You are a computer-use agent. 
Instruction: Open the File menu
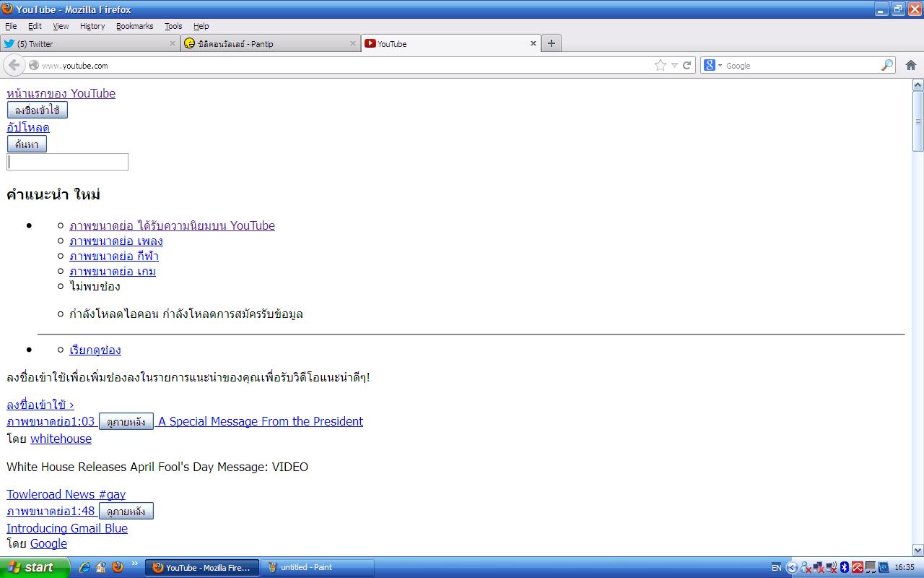click(x=11, y=26)
